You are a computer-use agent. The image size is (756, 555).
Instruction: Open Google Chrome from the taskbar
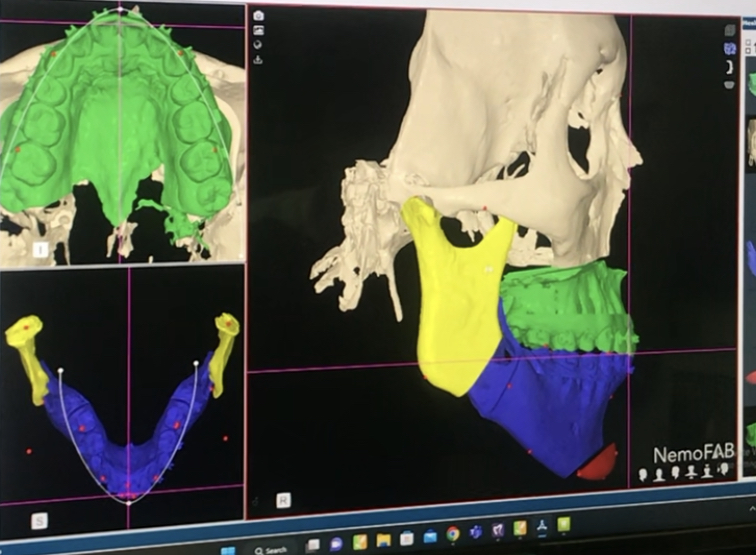tap(453, 533)
